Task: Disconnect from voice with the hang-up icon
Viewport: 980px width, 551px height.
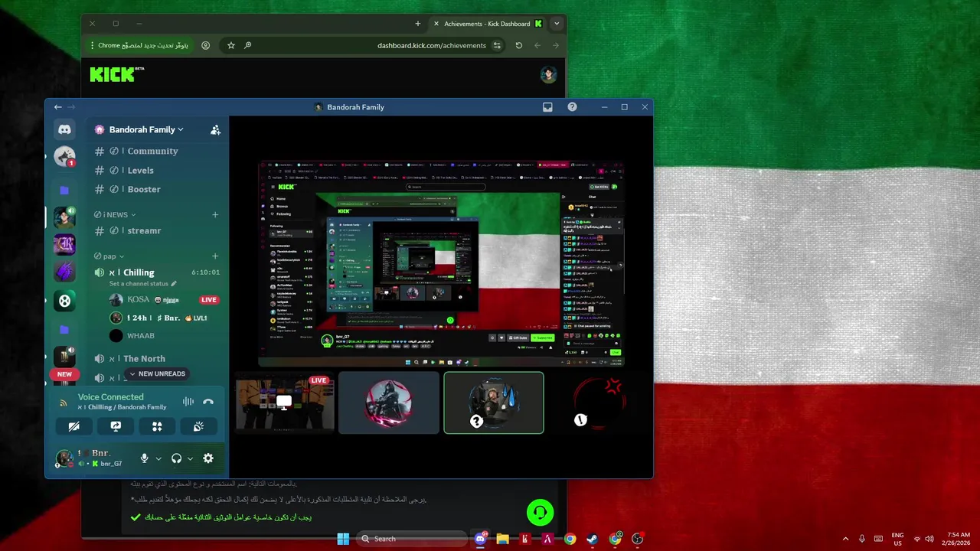Action: (x=208, y=402)
